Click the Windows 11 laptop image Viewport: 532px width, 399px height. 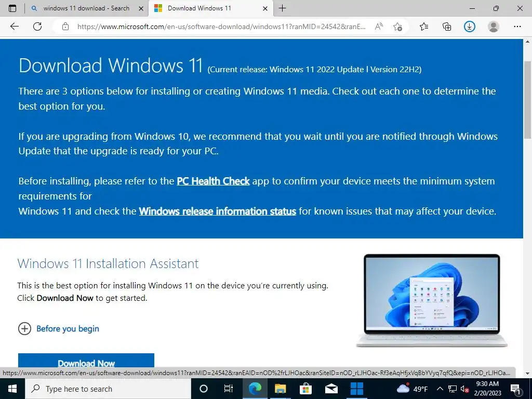[x=432, y=300]
